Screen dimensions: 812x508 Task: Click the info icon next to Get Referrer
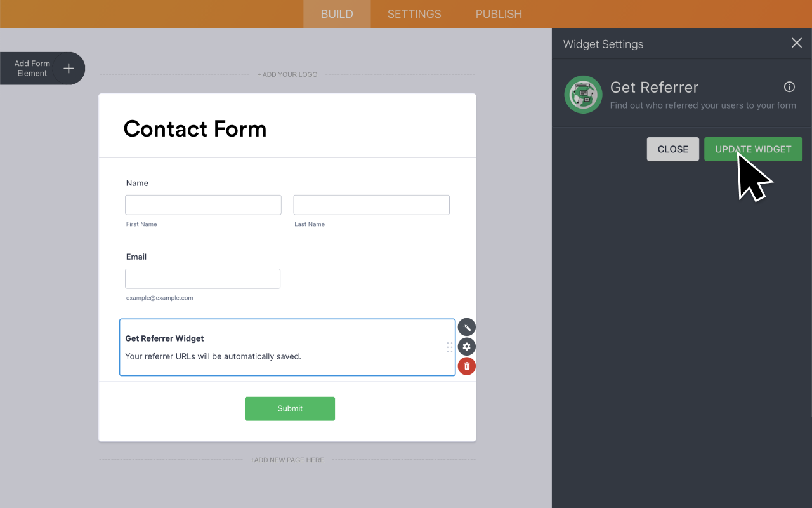coord(789,86)
